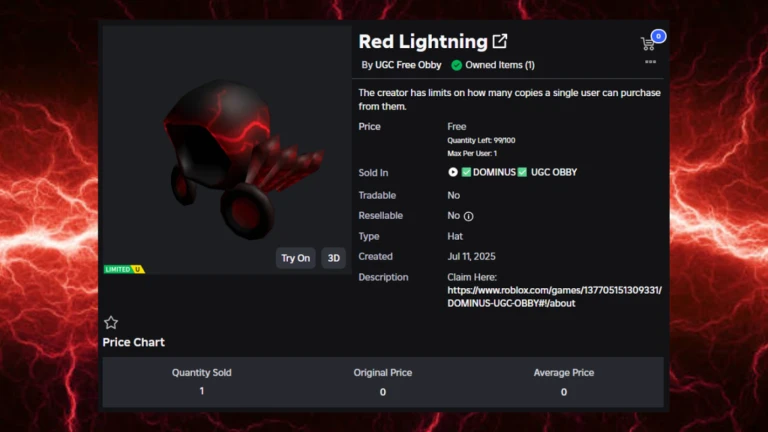768x432 pixels.
Task: Click the cart badge showing 0
Action: point(659,36)
